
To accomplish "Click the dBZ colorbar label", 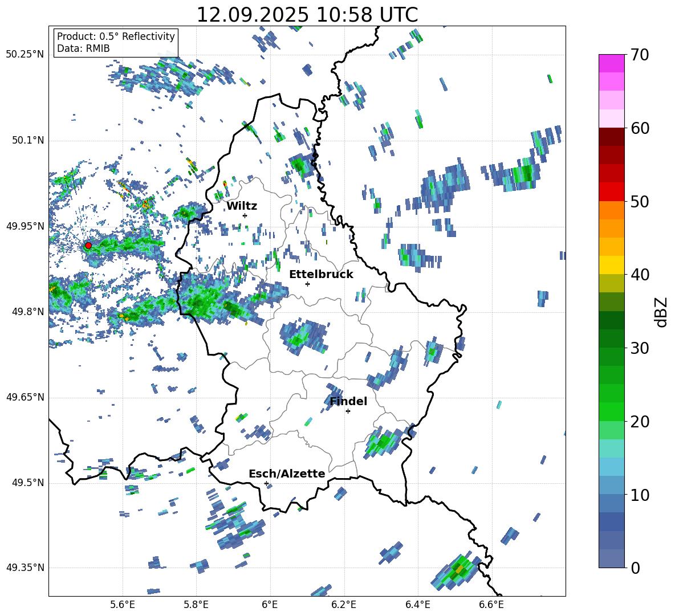I will point(661,312).
